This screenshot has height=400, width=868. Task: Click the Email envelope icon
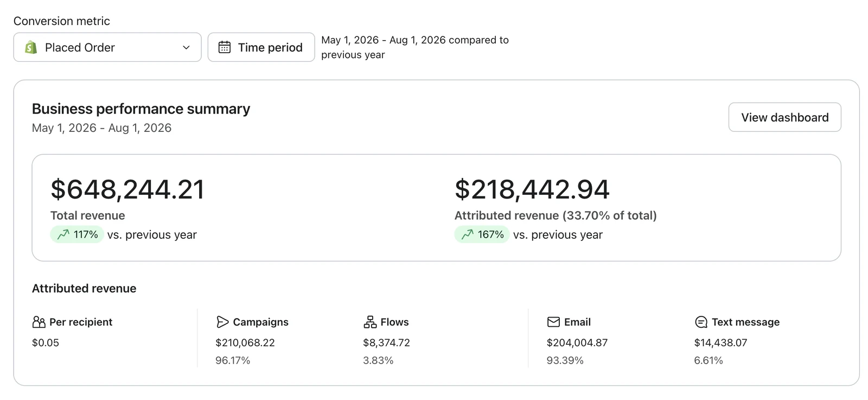coord(553,322)
